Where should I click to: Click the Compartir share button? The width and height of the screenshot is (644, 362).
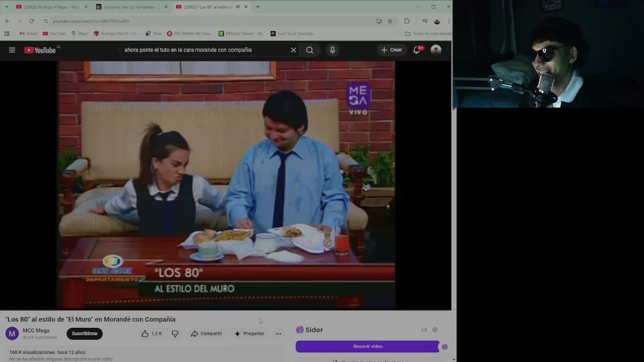[x=206, y=333]
